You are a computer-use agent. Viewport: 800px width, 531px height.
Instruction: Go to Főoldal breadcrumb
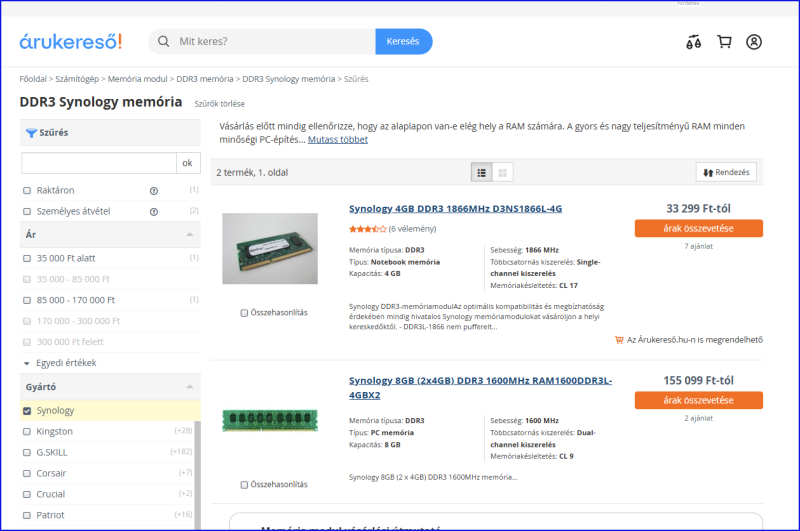(33, 79)
